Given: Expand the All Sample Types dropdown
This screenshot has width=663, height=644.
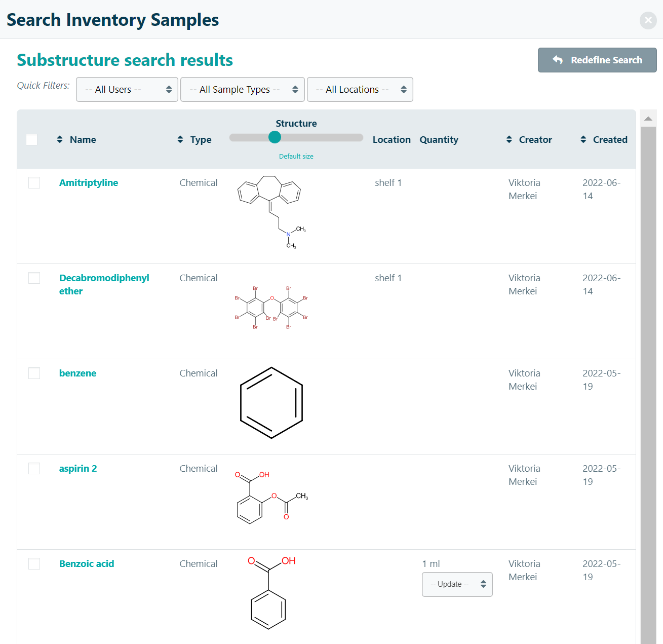Looking at the screenshot, I should point(242,90).
